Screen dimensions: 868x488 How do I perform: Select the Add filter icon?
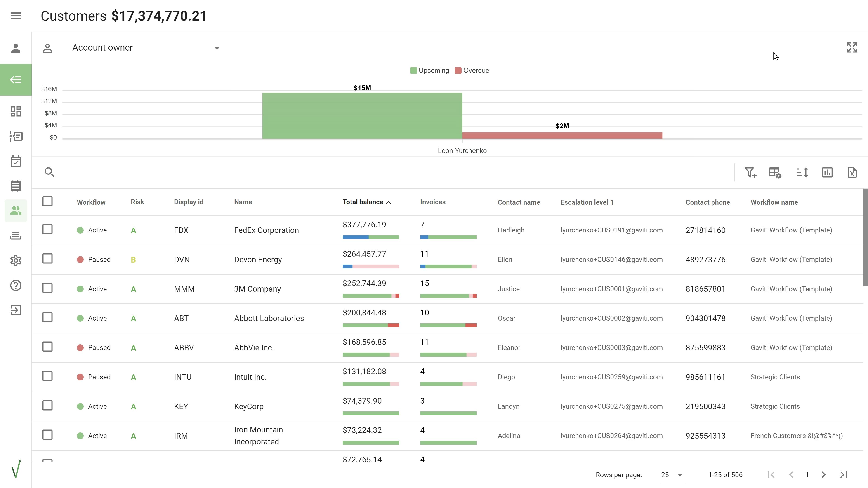751,172
